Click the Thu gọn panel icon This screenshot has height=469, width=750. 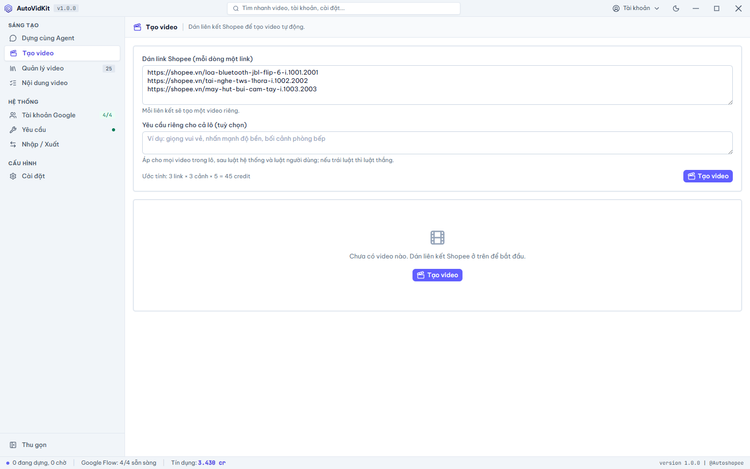13,445
